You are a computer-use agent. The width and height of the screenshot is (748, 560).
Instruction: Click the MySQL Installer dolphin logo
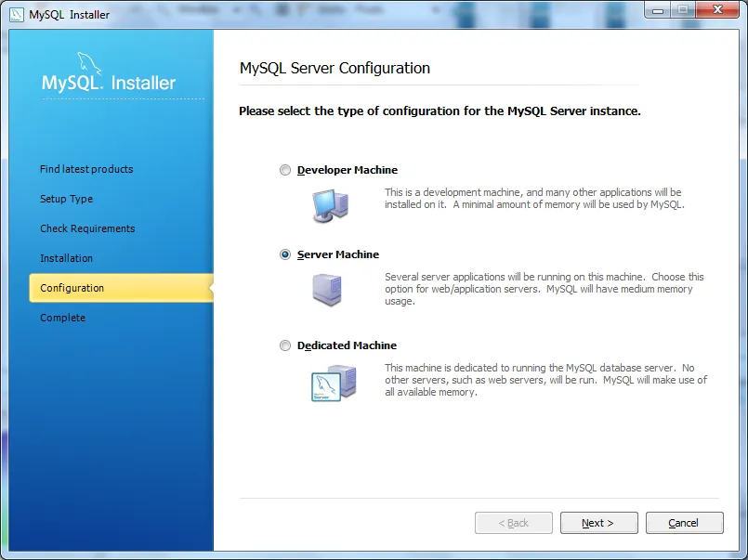(x=109, y=73)
